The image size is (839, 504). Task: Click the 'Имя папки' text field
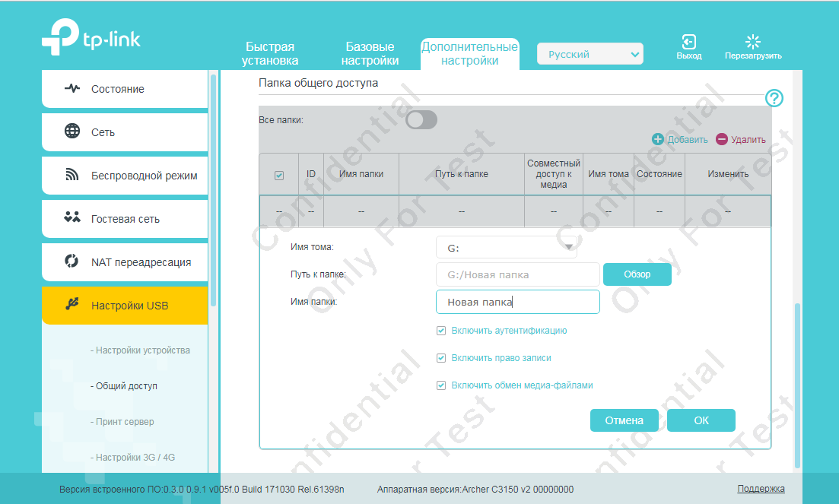coord(517,302)
